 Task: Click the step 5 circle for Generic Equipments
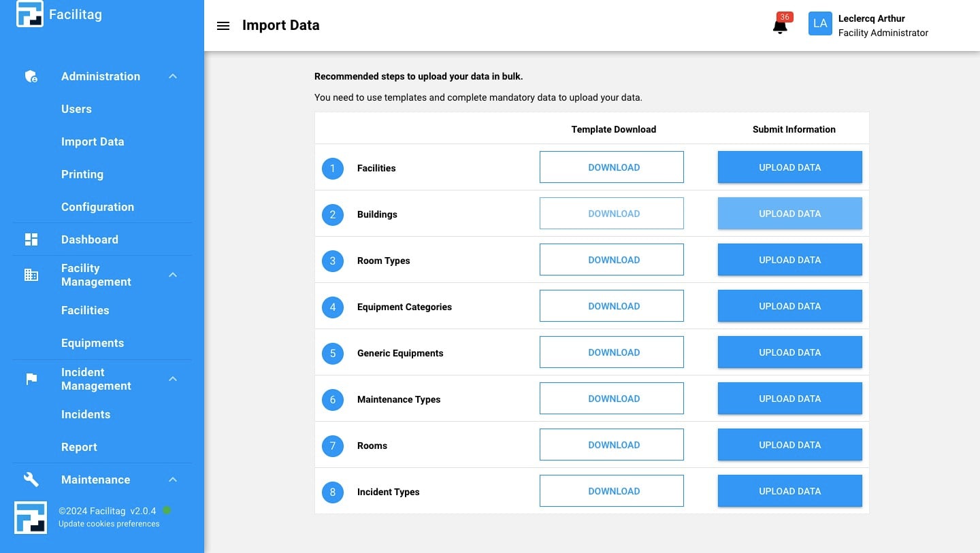click(x=333, y=353)
